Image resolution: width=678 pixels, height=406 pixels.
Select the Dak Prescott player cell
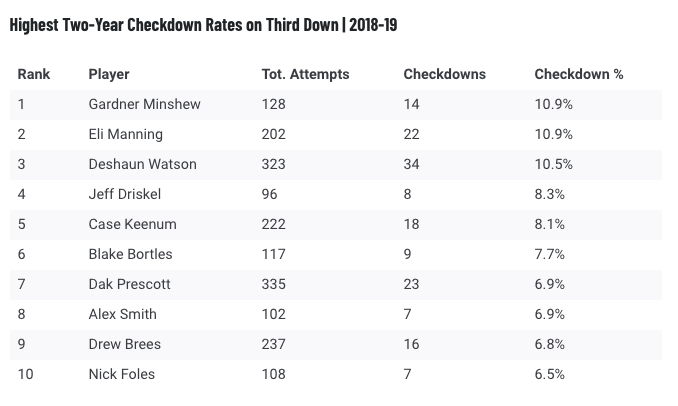(129, 284)
